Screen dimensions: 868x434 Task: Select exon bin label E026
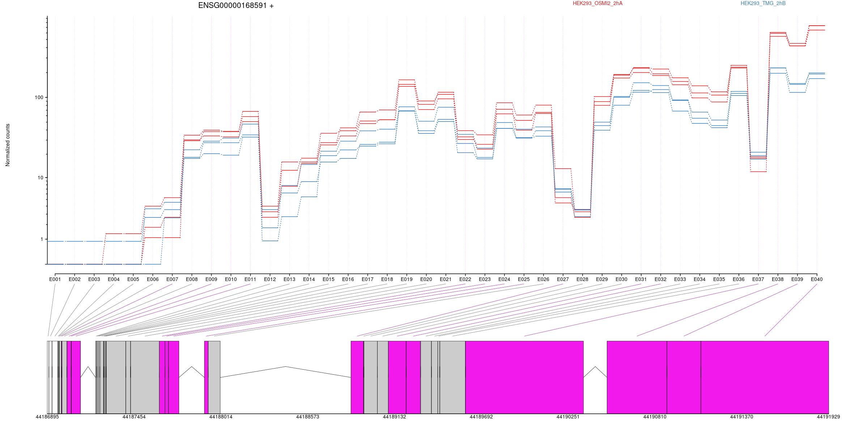pyautogui.click(x=543, y=279)
